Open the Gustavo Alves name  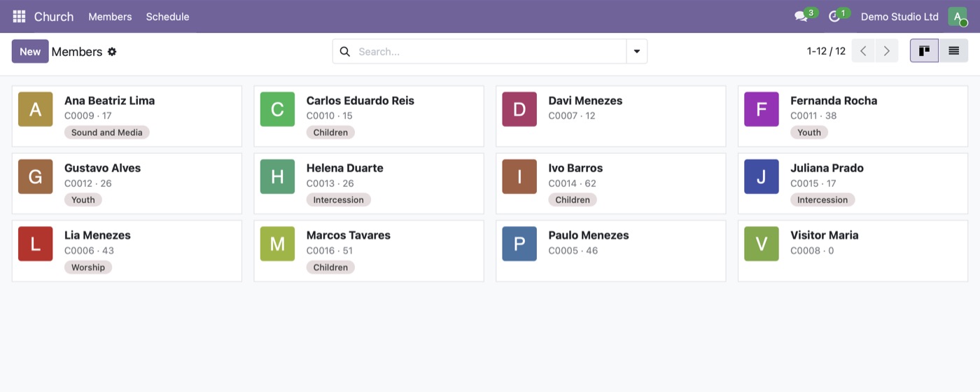pos(102,168)
